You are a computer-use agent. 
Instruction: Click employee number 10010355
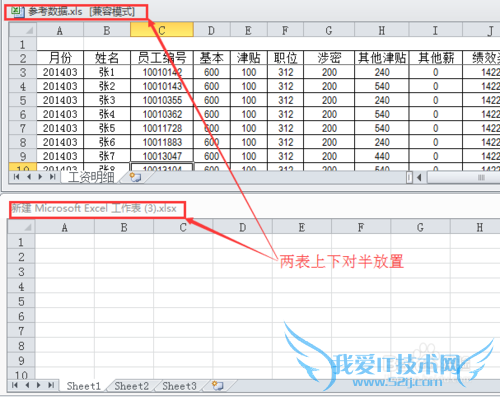162,100
